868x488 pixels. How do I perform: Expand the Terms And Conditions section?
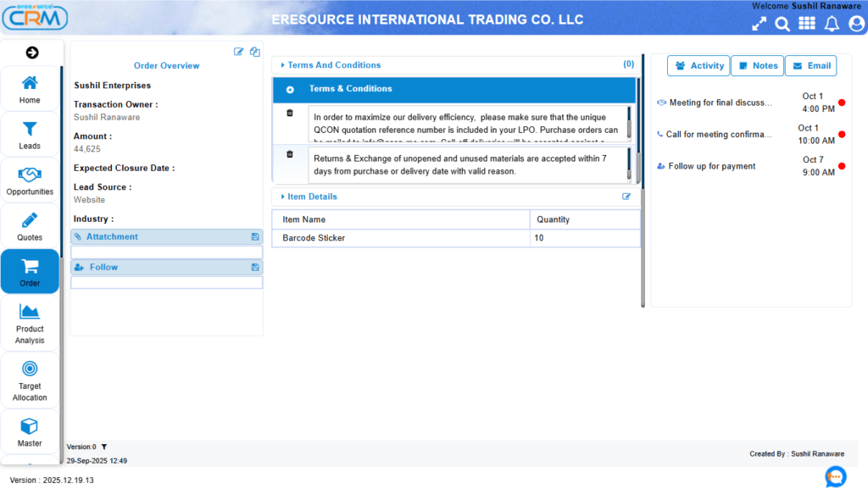pos(281,65)
